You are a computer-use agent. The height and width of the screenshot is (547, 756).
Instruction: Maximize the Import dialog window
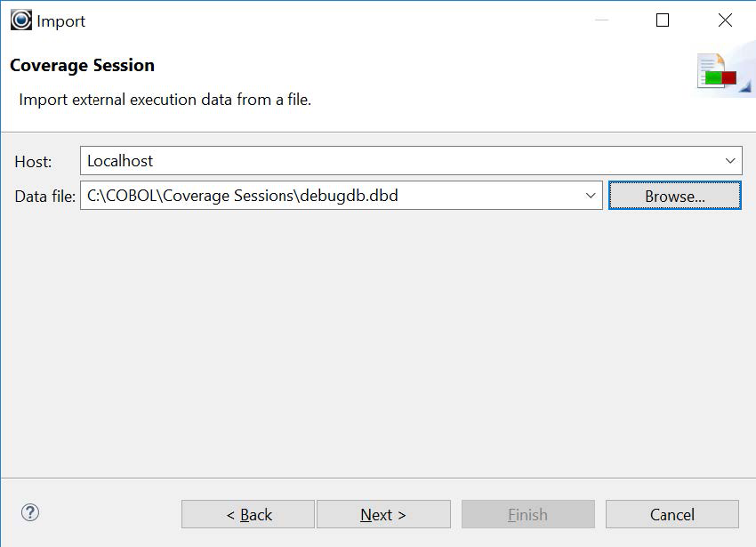(x=663, y=20)
